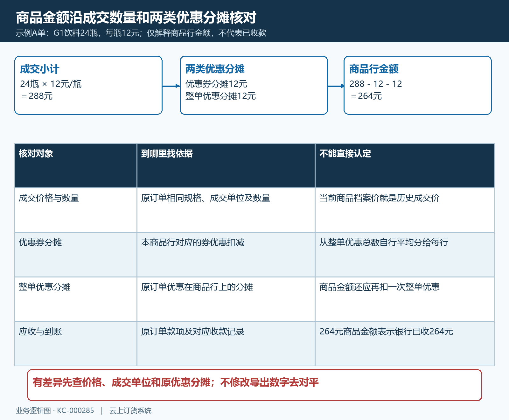The height and width of the screenshot is (420, 509).
Task: Click the 核对对象 column header
Action: point(76,166)
